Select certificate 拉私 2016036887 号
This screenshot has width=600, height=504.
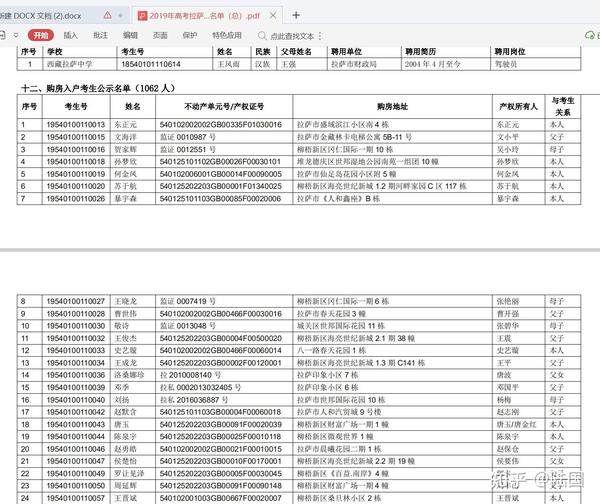click(194, 400)
